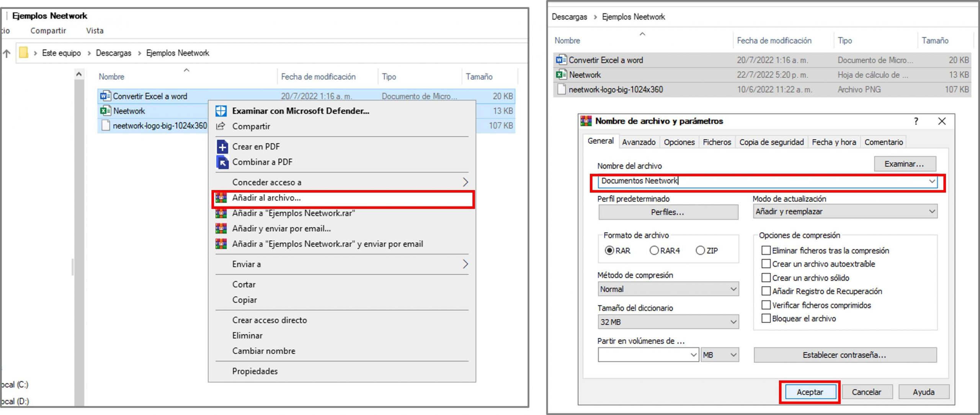Click the WinRAR logo in the dialog title bar

(585, 121)
